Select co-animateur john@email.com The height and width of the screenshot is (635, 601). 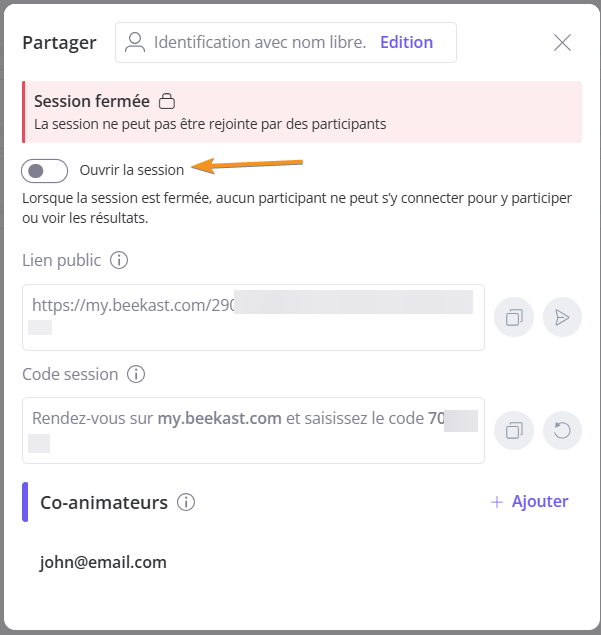coord(103,562)
